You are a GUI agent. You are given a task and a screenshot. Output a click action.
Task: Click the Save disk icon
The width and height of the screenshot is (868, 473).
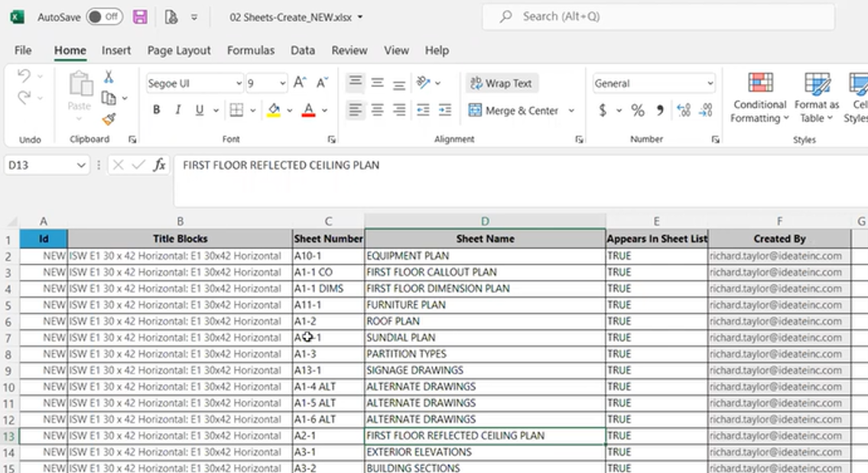point(140,17)
